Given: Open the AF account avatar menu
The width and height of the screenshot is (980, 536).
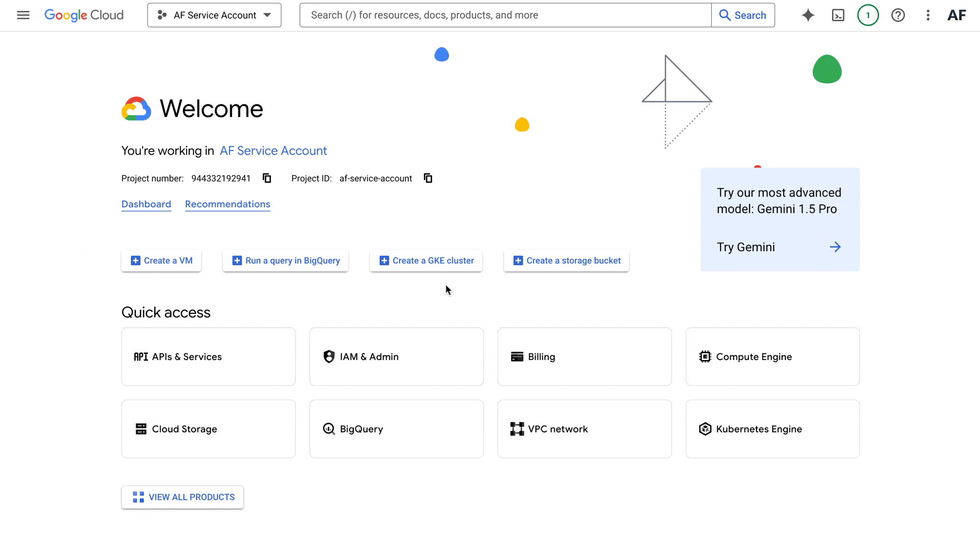Looking at the screenshot, I should (x=956, y=15).
